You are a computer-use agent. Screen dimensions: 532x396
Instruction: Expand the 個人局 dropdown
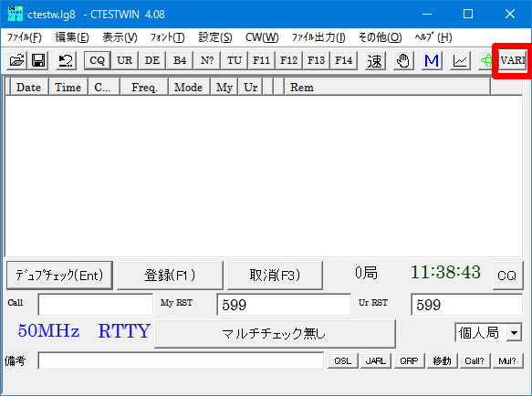(514, 333)
